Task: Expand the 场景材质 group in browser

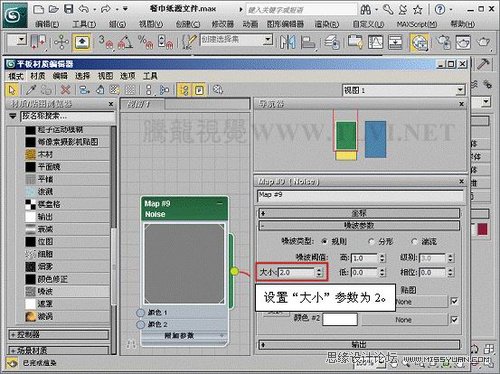Action: point(59,350)
